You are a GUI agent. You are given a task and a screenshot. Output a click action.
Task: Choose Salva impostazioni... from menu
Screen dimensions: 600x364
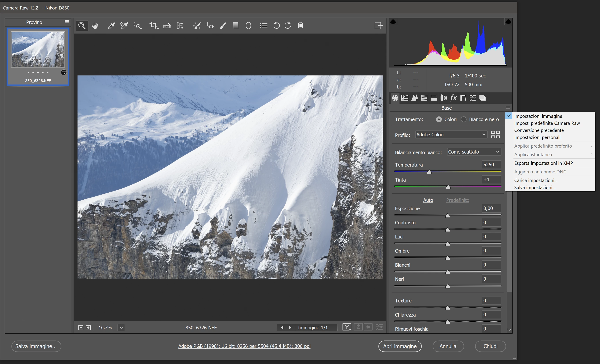(535, 187)
